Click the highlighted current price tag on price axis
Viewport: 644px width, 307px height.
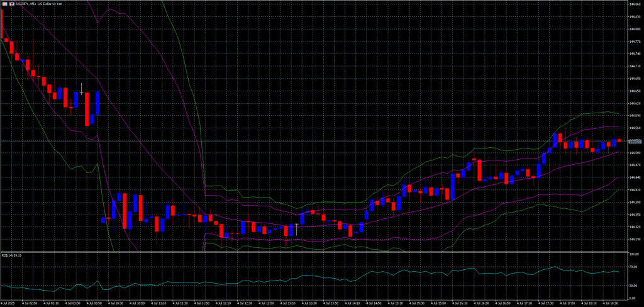(x=635, y=142)
